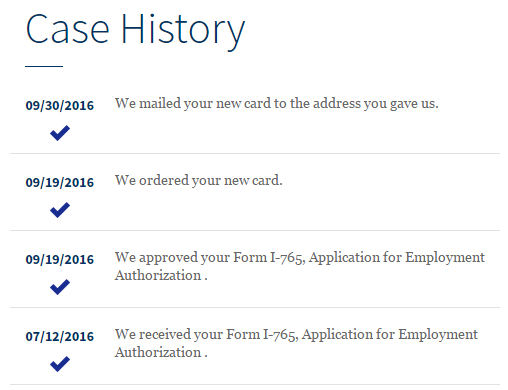The image size is (508, 390).
Task: Click the divider line below the mailed card entry
Action: pyautogui.click(x=255, y=154)
